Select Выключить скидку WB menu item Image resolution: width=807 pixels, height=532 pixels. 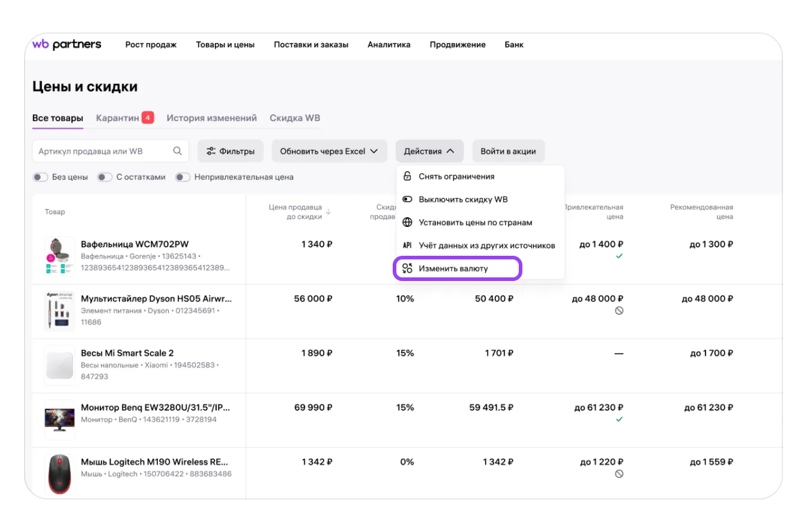463,199
